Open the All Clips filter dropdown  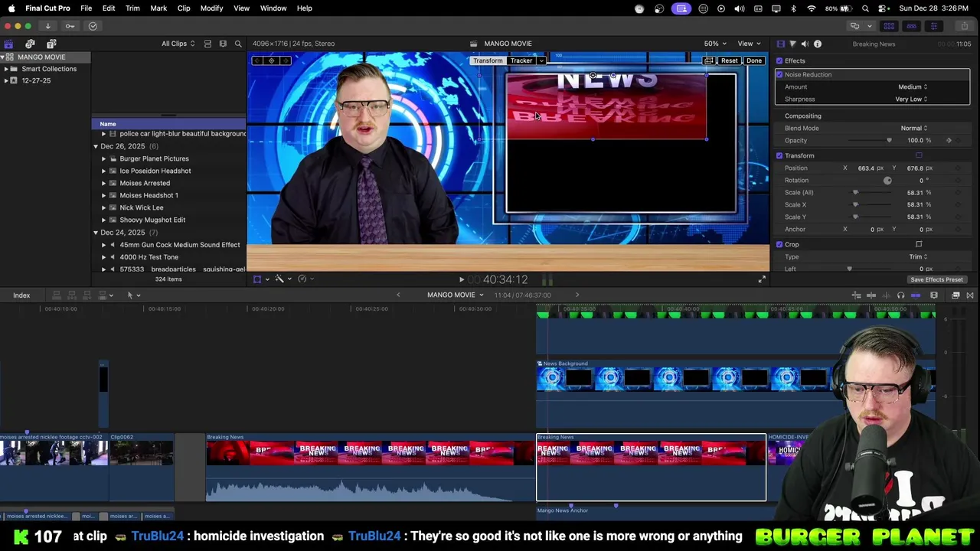point(178,44)
